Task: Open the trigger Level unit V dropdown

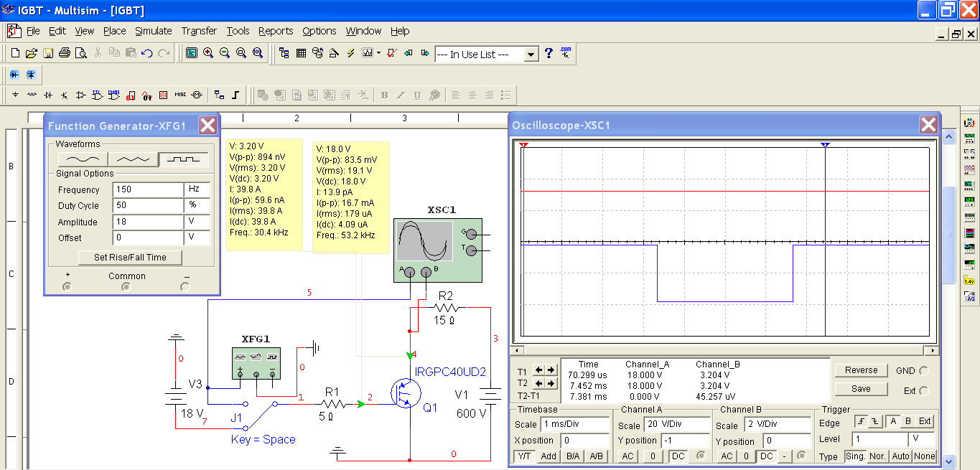Action: [922, 438]
